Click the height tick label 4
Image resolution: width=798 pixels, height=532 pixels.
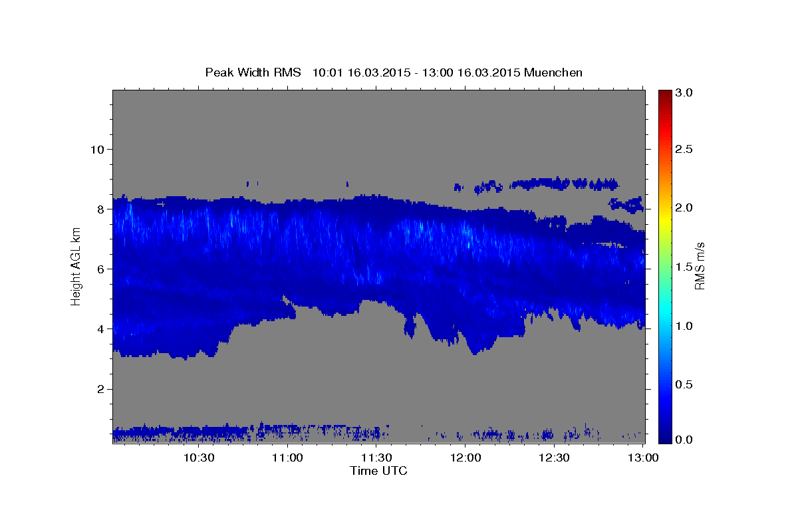click(x=101, y=329)
